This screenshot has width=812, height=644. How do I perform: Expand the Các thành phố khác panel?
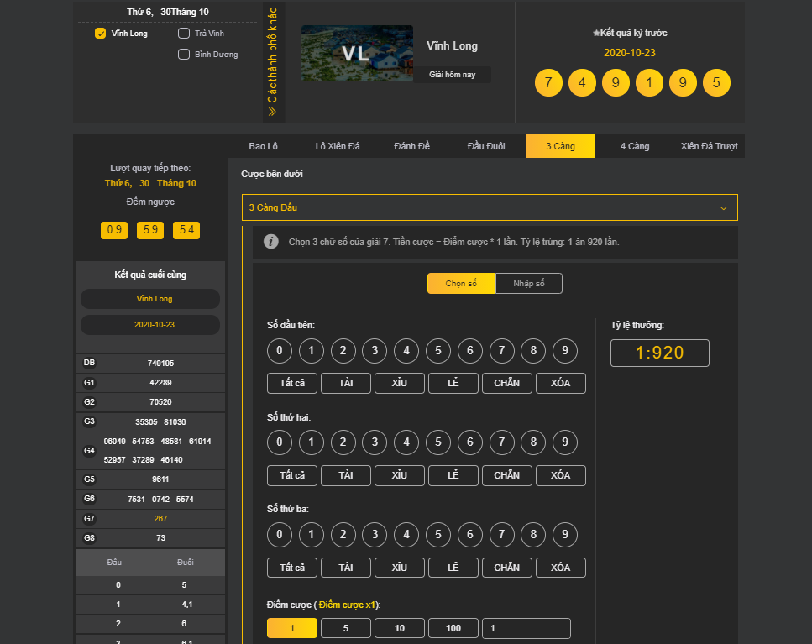coord(273,62)
